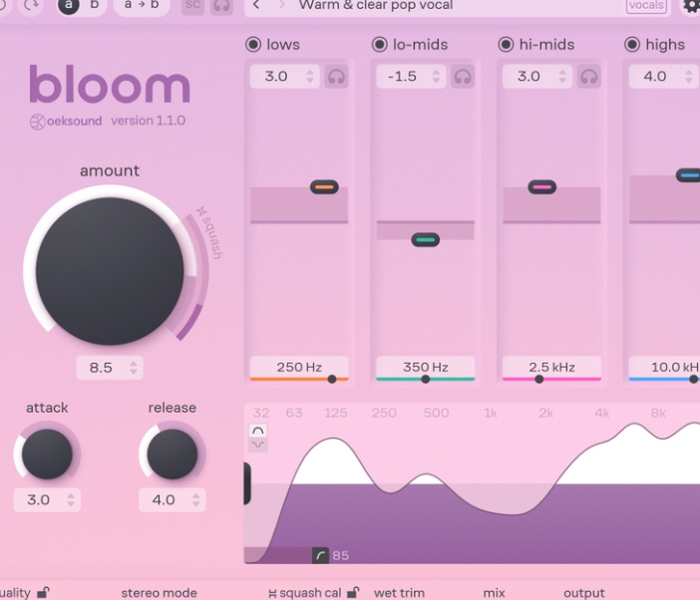Click the lo-mids 350 Hz frequency field
The height and width of the screenshot is (600, 700).
coord(426,367)
